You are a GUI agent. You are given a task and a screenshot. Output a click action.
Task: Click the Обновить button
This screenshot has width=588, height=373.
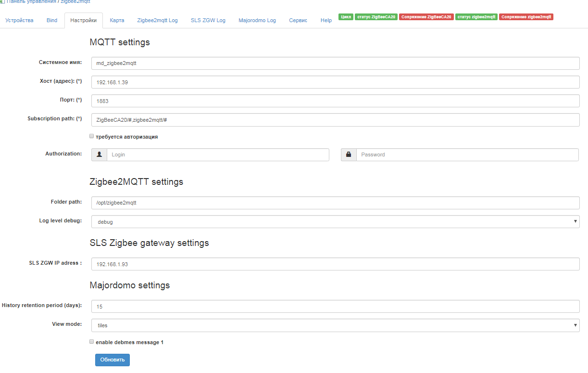coord(113,360)
